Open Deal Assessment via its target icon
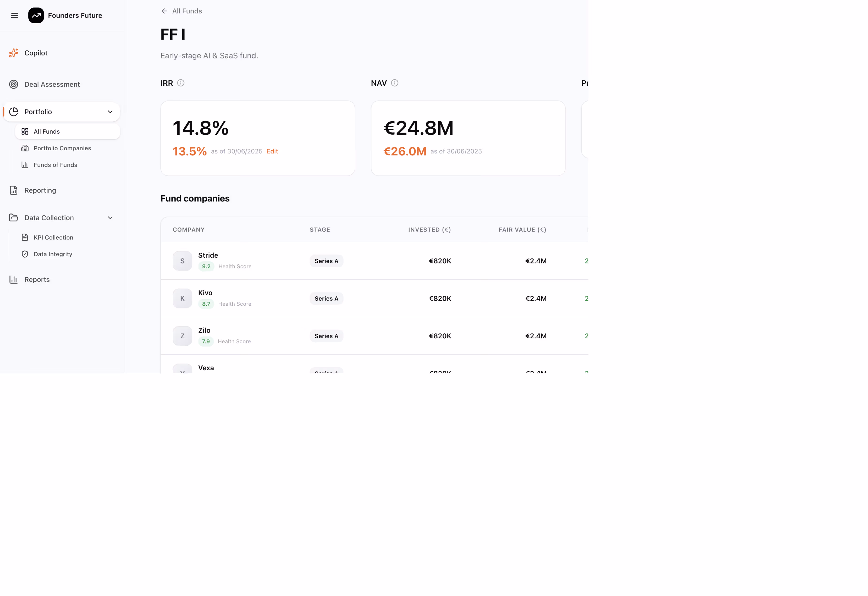Screen dimensions: 868x596 point(14,84)
